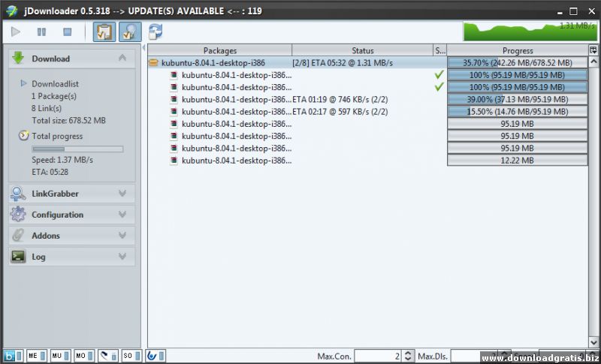The width and height of the screenshot is (601, 364).
Task: Click the Configuration gear icon
Action: (18, 215)
